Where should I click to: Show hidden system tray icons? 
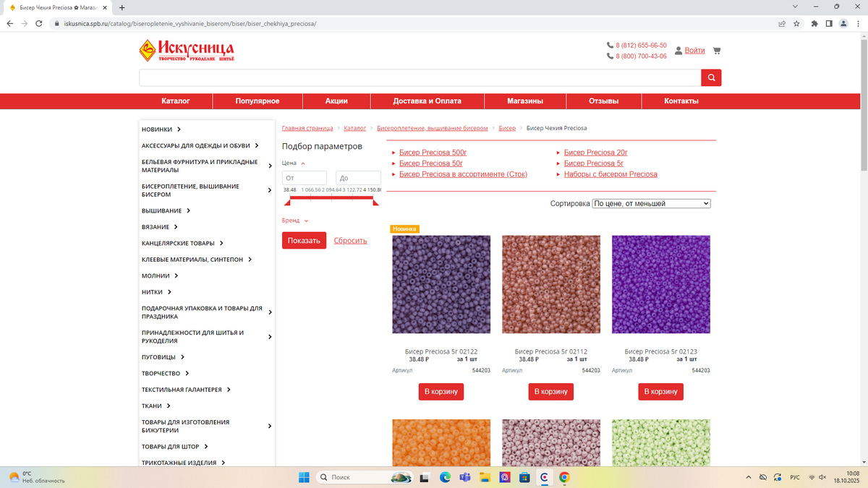click(749, 477)
